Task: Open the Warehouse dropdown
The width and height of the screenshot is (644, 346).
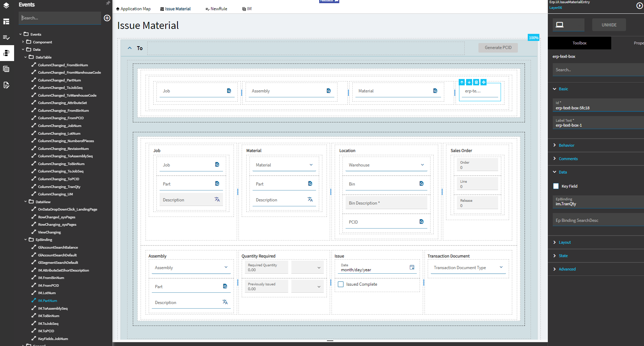Action: (422, 165)
